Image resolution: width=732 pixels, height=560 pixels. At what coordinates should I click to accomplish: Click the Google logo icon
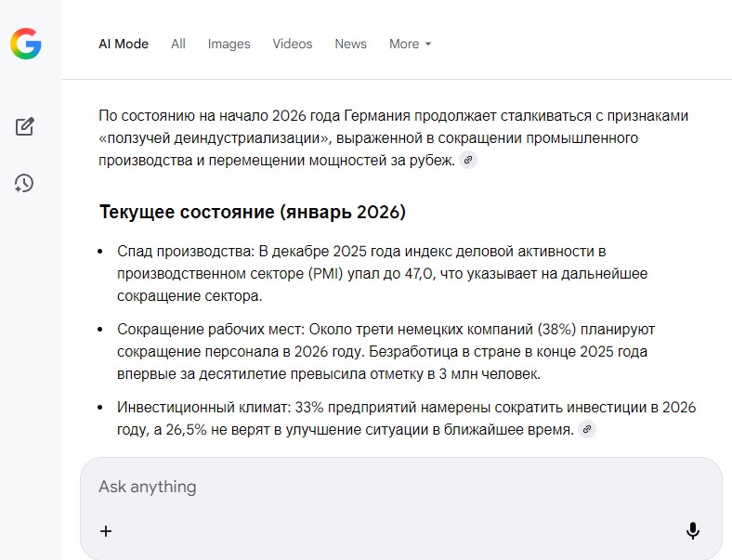click(x=26, y=44)
